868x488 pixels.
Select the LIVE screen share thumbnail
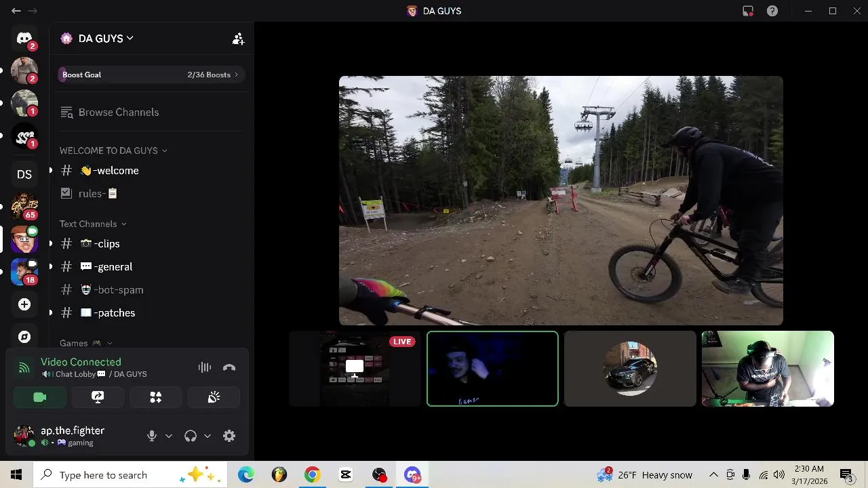(355, 369)
